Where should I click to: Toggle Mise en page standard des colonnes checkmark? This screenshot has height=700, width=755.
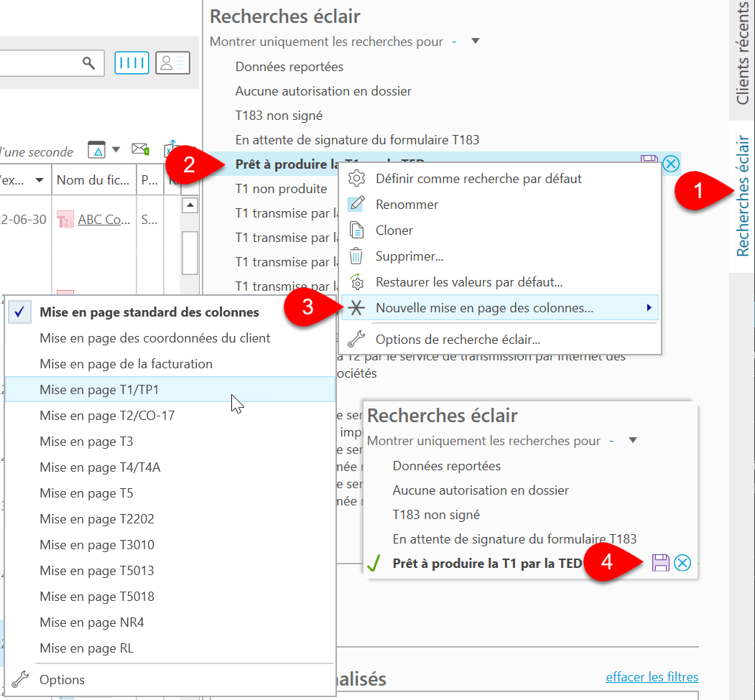tap(19, 312)
